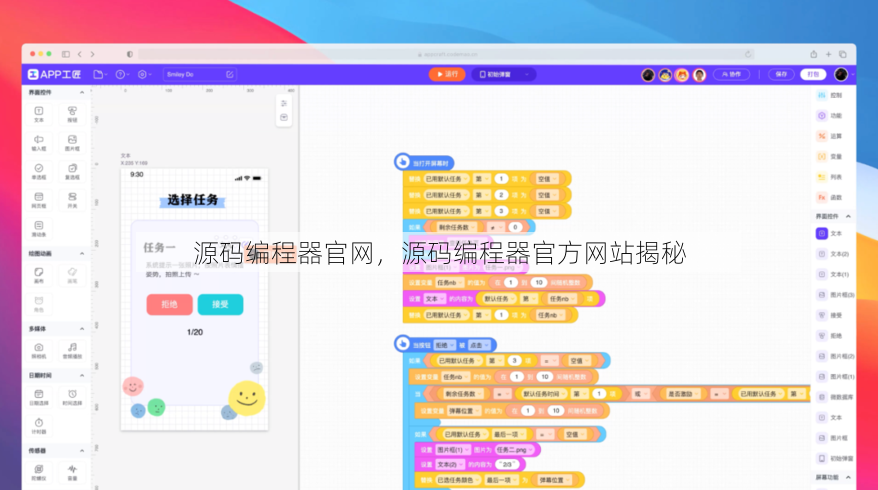The image size is (878, 490).
Task: Select the 开关 switch widget
Action: click(72, 200)
